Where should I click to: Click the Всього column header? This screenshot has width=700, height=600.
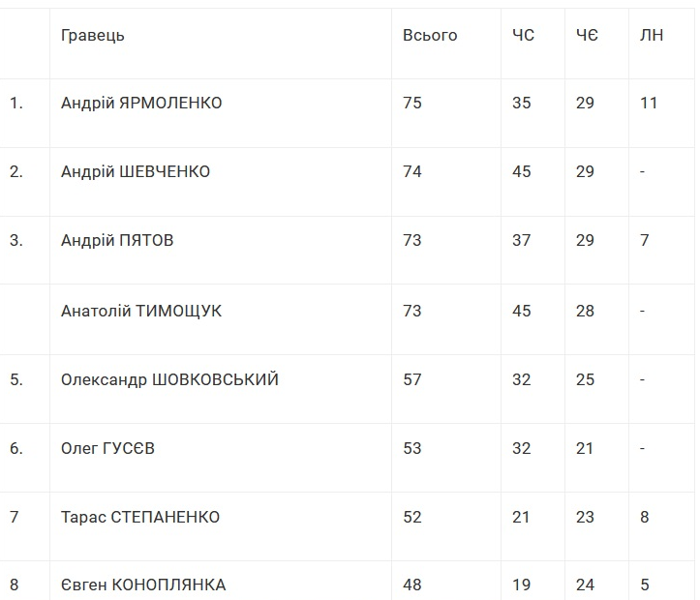430,36
